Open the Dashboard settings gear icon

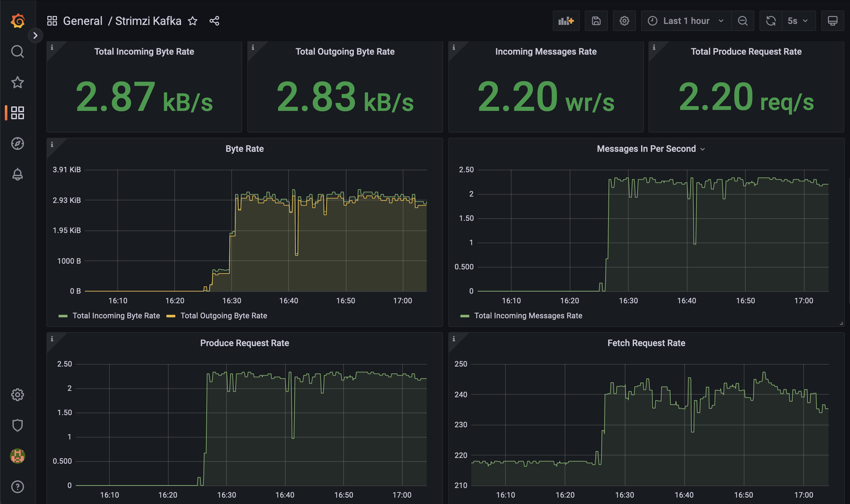pyautogui.click(x=624, y=21)
